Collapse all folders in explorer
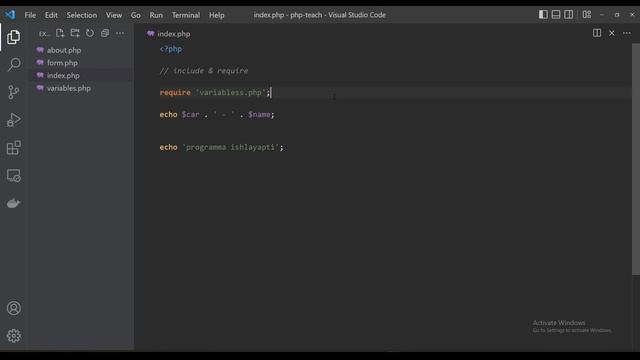Screen dimensions: 640x360 tap(105, 33)
